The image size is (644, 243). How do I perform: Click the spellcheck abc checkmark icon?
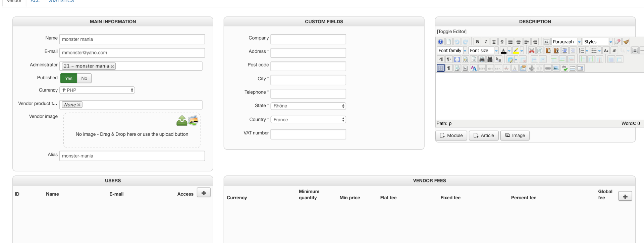(x=565, y=68)
